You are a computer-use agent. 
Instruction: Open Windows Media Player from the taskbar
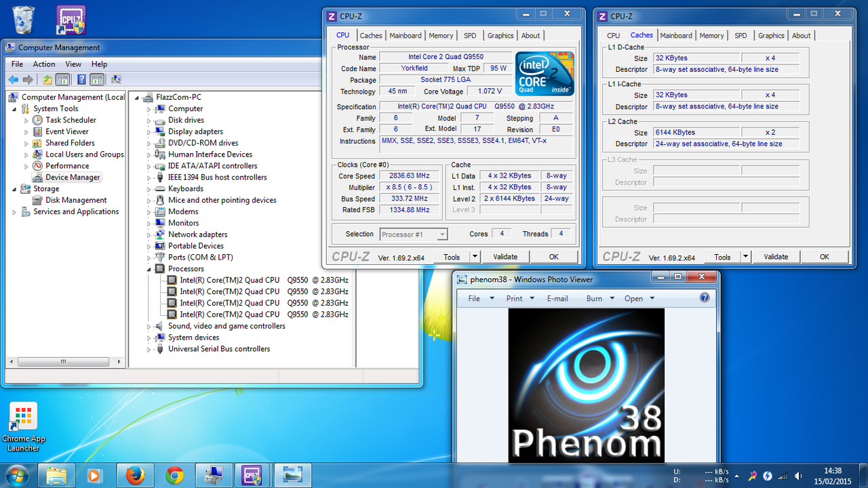pos(94,476)
